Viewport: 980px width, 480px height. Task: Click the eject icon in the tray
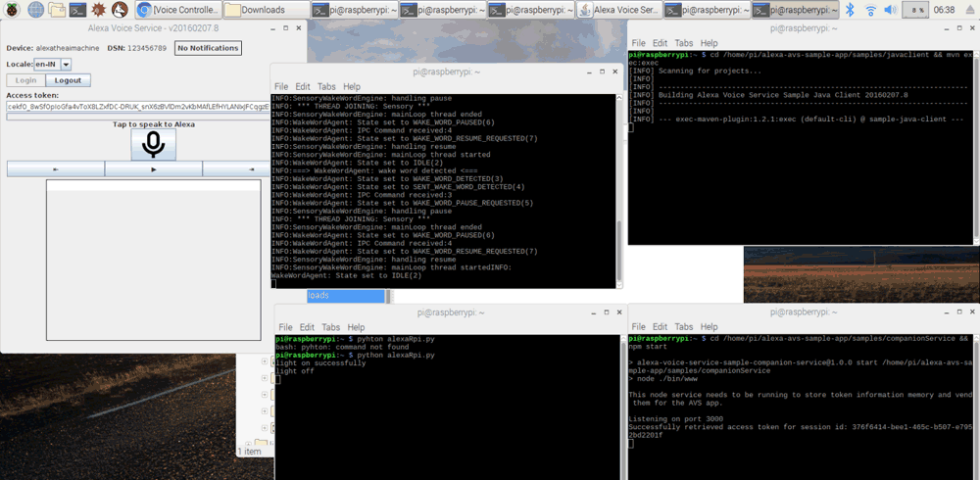969,10
